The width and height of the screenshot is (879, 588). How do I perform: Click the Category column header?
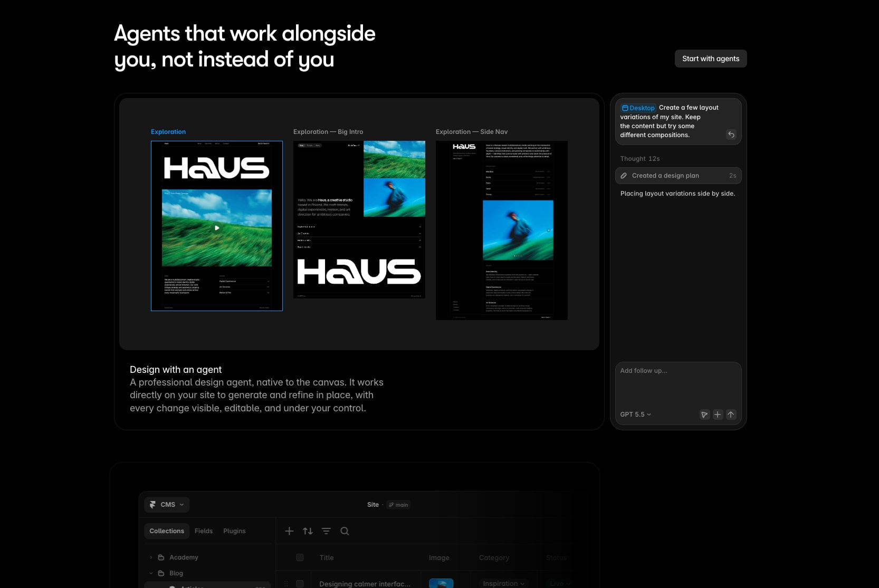(x=494, y=557)
